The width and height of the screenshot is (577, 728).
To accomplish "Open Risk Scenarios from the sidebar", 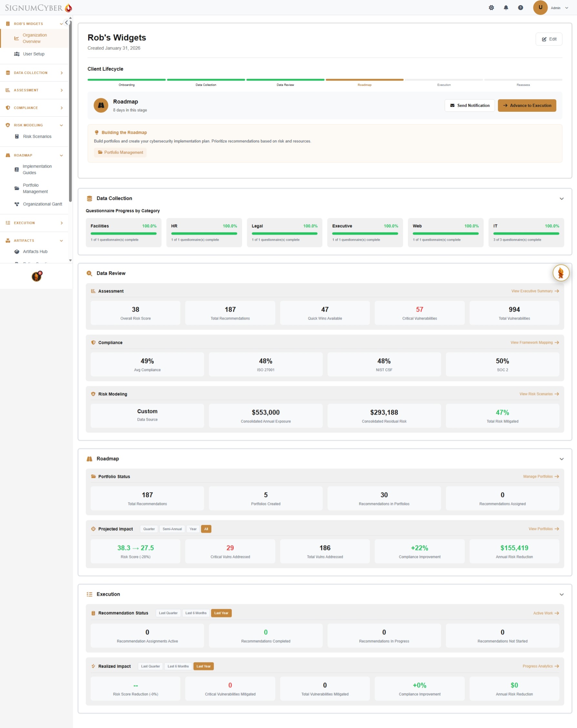I will tap(16, 136).
